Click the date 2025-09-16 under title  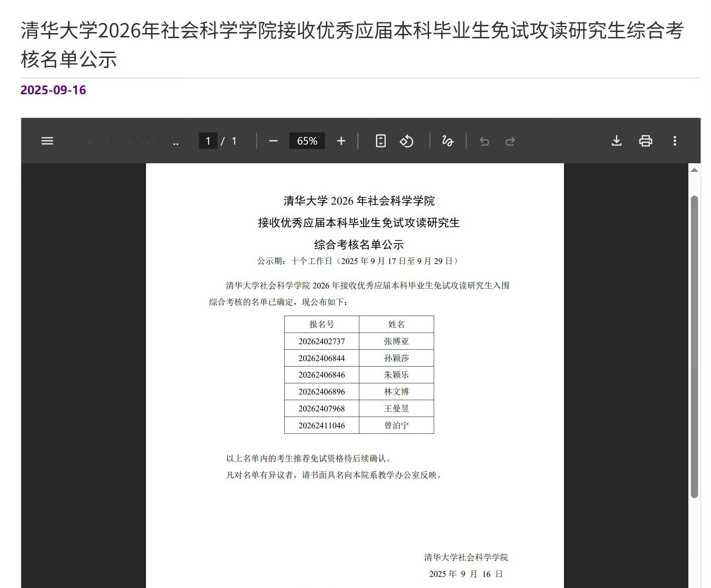53,90
